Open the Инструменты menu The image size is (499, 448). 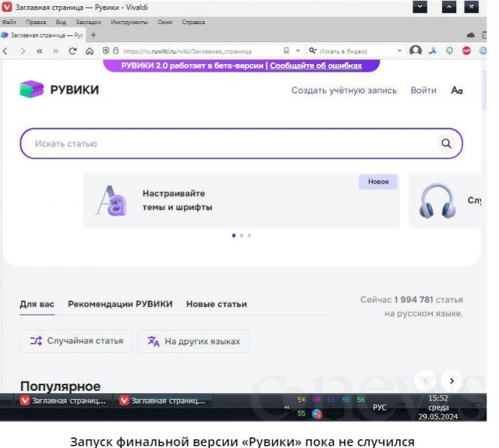[129, 22]
